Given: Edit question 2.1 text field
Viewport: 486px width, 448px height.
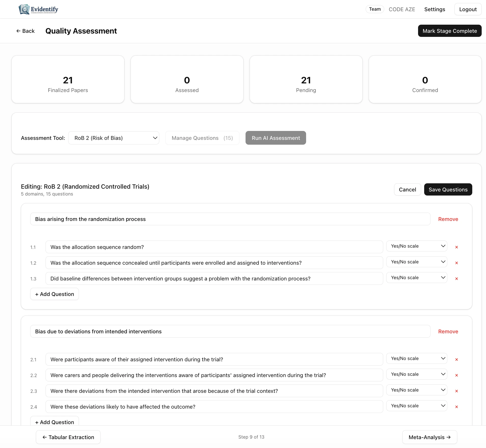Looking at the screenshot, I should [x=214, y=359].
